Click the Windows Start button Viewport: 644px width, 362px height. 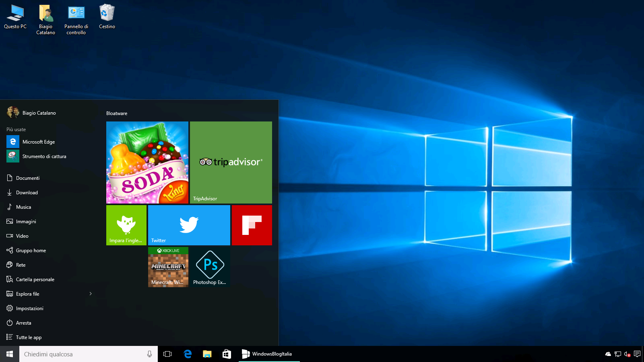point(10,354)
